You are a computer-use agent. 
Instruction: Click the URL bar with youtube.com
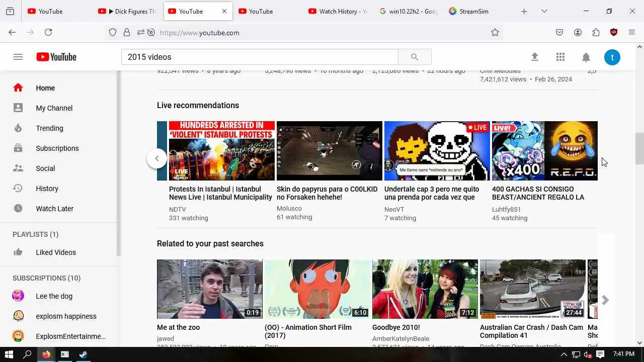tap(322, 33)
